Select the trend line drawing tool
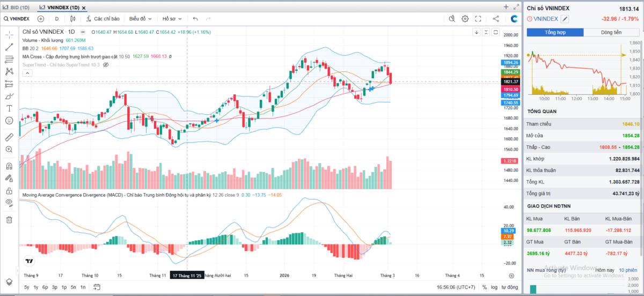The image size is (644, 296). [9, 47]
